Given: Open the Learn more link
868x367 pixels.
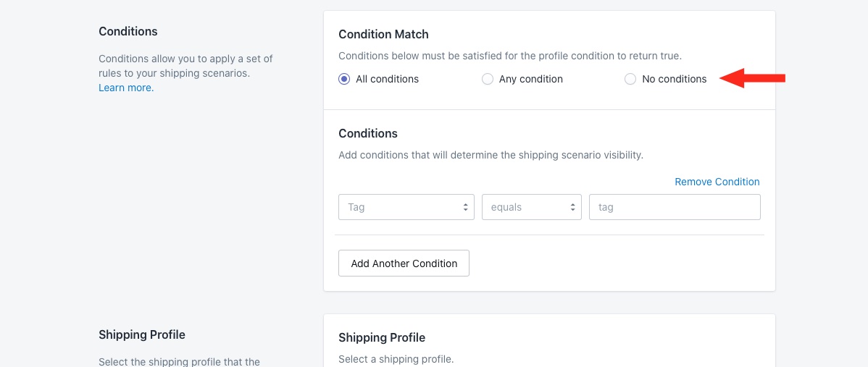Looking at the screenshot, I should pyautogui.click(x=126, y=88).
